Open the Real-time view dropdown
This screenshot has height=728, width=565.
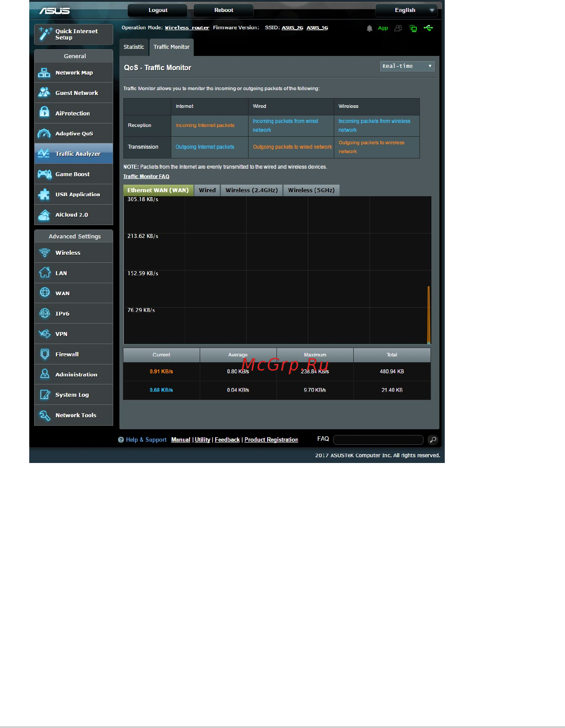407,66
